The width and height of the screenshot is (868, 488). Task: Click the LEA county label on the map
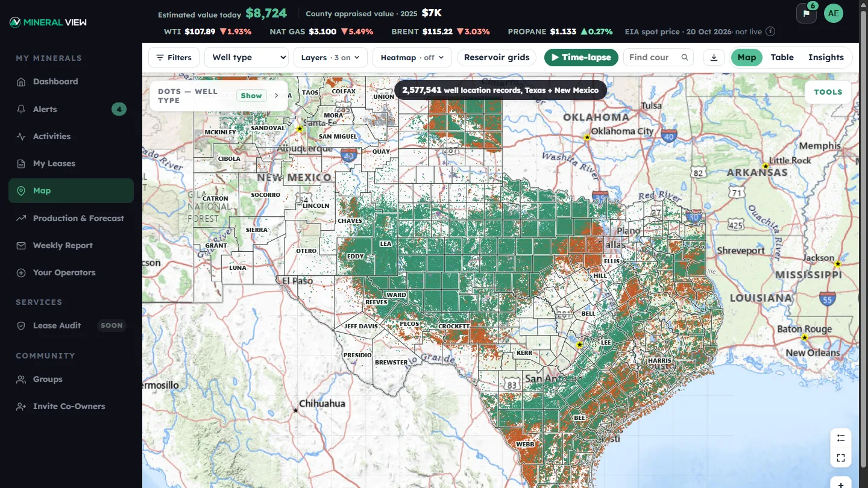386,244
